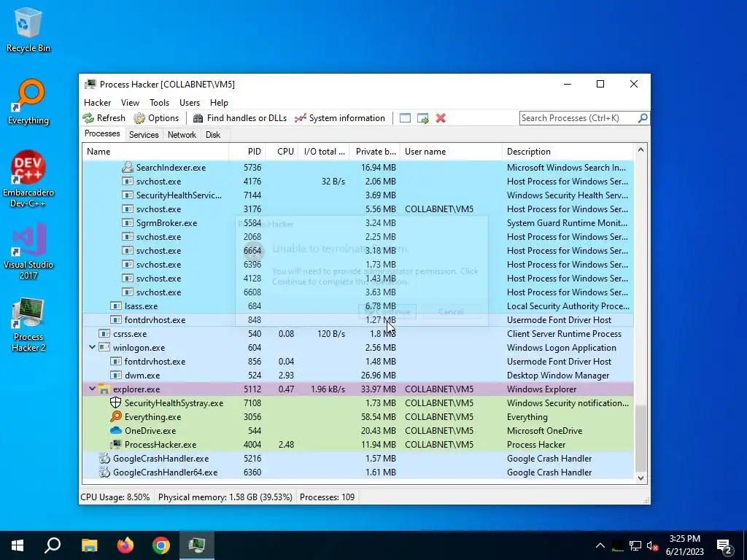The width and height of the screenshot is (747, 560).
Task: Sort by the Name column header
Action: pyautogui.click(x=155, y=152)
